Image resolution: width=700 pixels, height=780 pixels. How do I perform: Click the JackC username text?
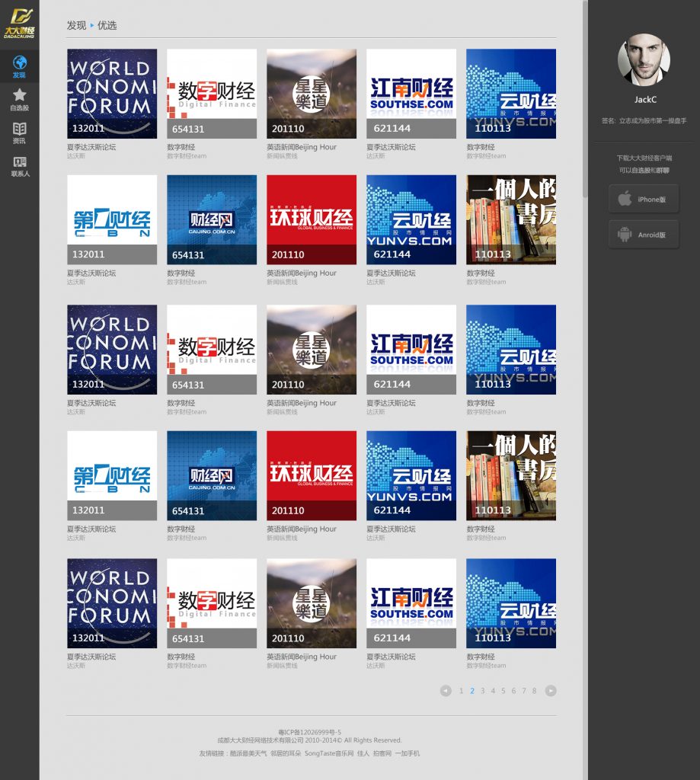(645, 100)
